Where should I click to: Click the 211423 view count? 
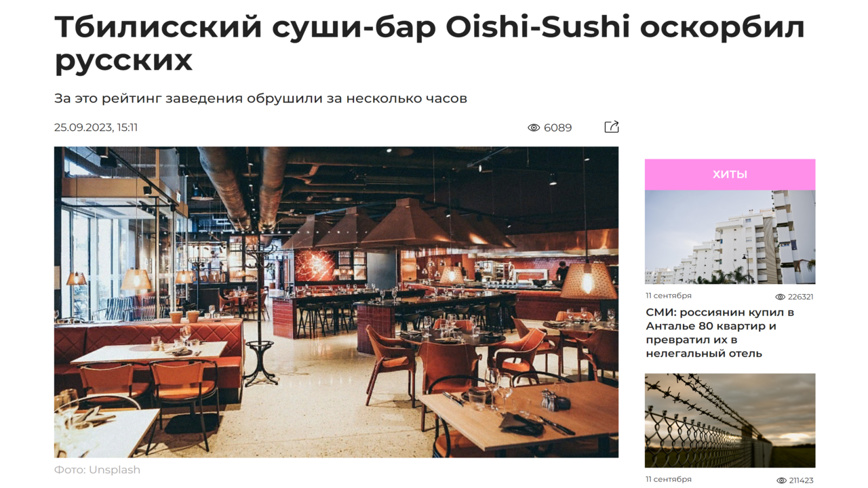[x=801, y=481]
